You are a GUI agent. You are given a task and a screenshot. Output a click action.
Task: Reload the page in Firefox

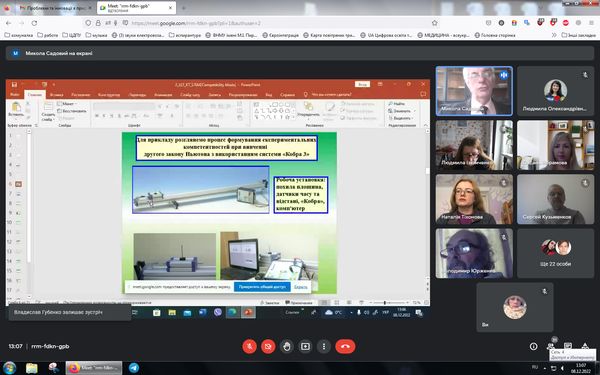point(34,23)
